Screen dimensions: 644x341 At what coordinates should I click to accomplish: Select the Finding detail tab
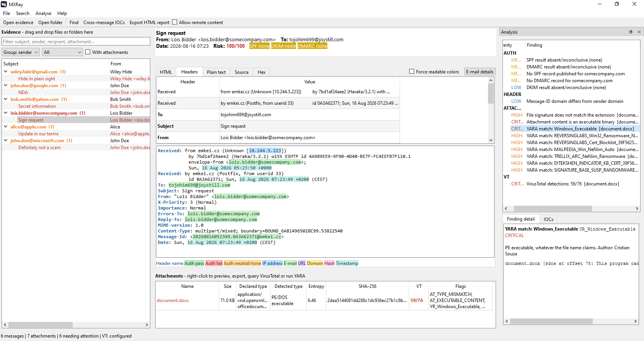(x=520, y=219)
